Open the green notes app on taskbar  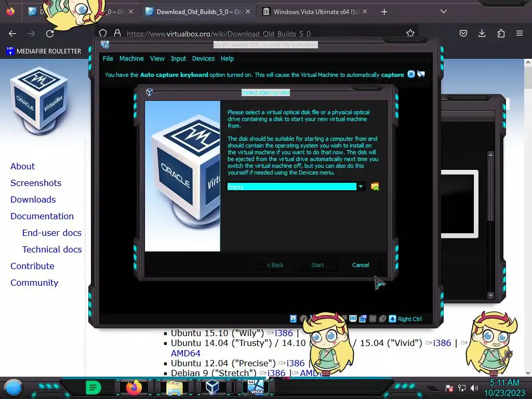[x=93, y=388]
